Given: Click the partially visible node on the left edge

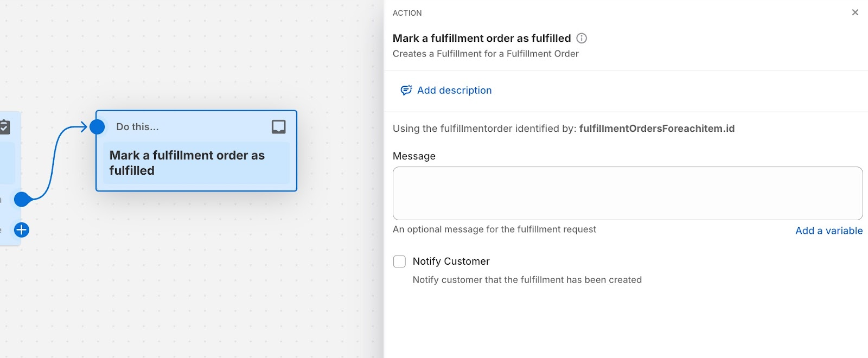Looking at the screenshot, I should point(10,178).
